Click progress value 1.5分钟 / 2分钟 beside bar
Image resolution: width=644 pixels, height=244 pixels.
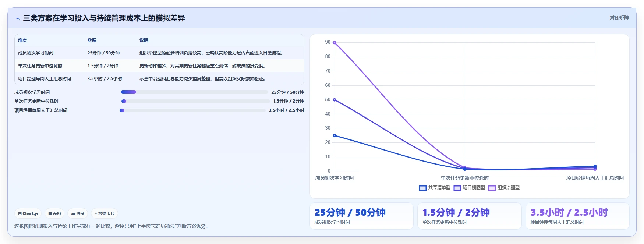pos(288,101)
